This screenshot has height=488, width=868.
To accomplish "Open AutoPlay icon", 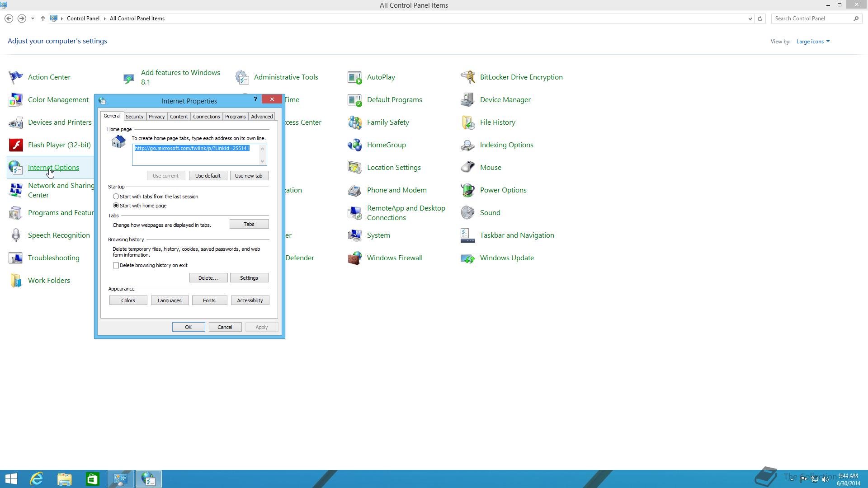I will pyautogui.click(x=355, y=77).
